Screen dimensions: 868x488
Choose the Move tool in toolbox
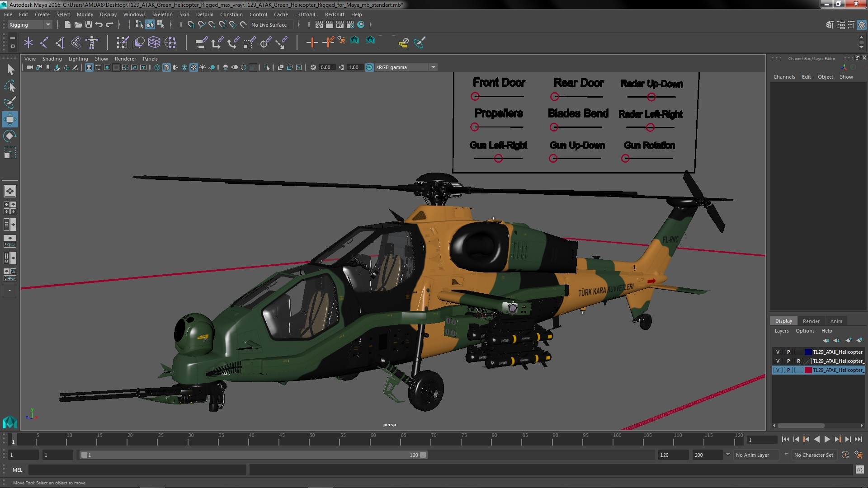(10, 119)
